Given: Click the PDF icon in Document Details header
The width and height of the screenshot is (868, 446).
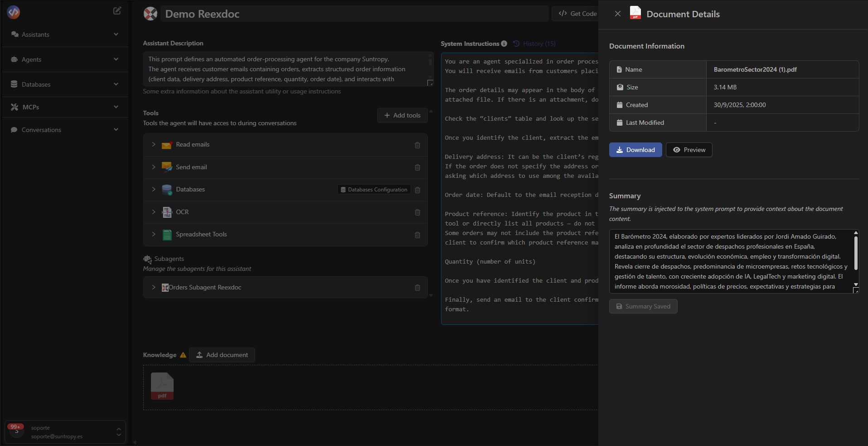Looking at the screenshot, I should 635,13.
